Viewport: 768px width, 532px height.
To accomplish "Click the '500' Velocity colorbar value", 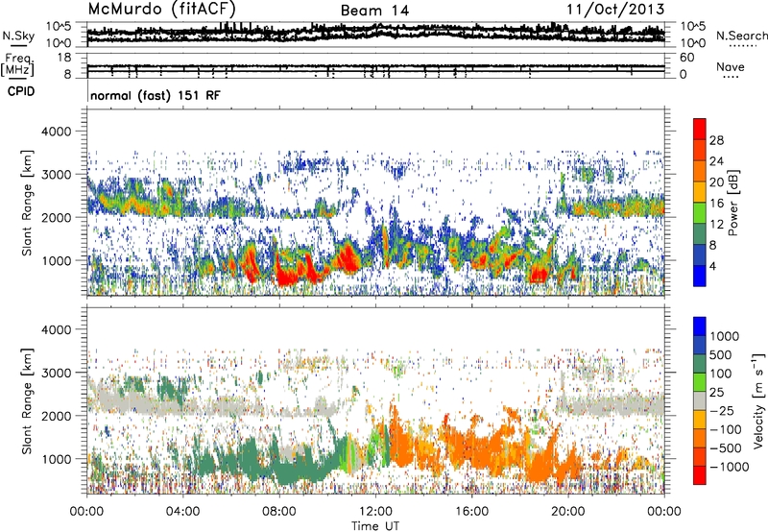I will point(721,354).
